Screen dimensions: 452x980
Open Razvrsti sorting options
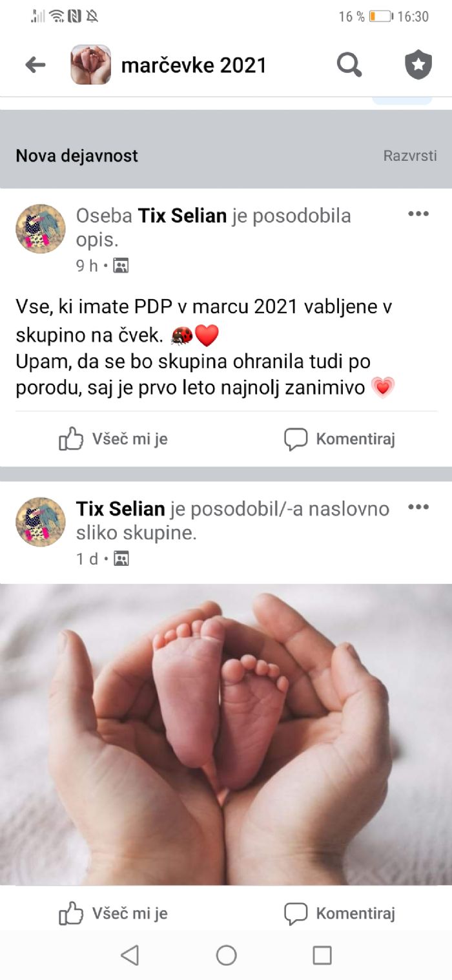click(x=410, y=156)
